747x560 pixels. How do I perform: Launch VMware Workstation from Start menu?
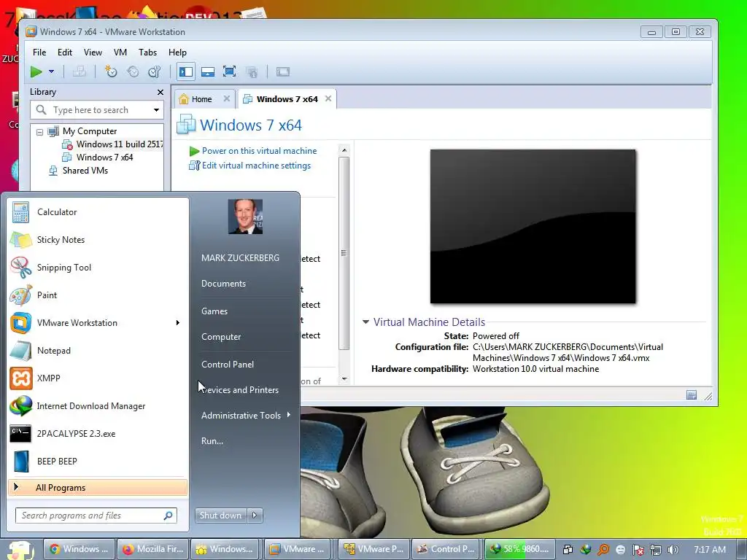(90, 323)
